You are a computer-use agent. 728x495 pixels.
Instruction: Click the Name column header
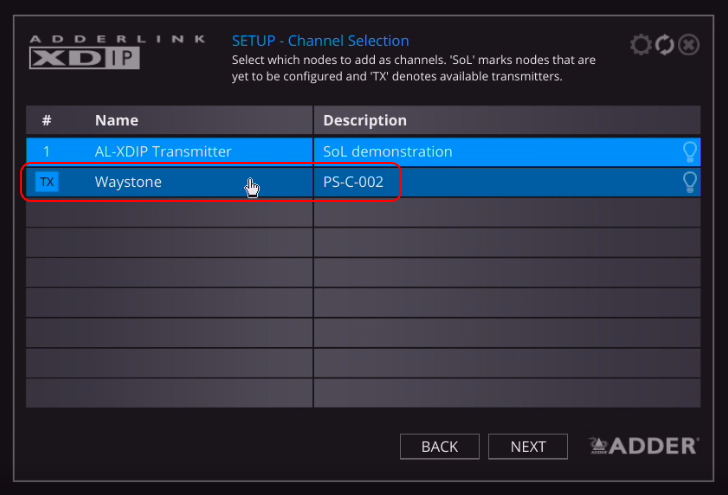coord(116,120)
